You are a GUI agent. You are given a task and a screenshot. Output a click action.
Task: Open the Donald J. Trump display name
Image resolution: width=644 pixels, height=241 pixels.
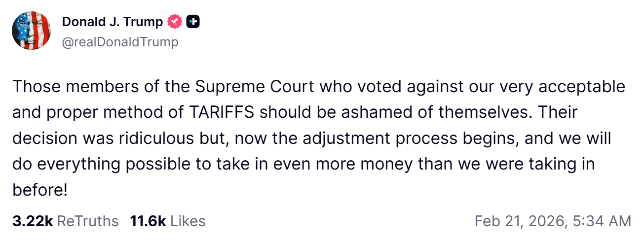113,22
